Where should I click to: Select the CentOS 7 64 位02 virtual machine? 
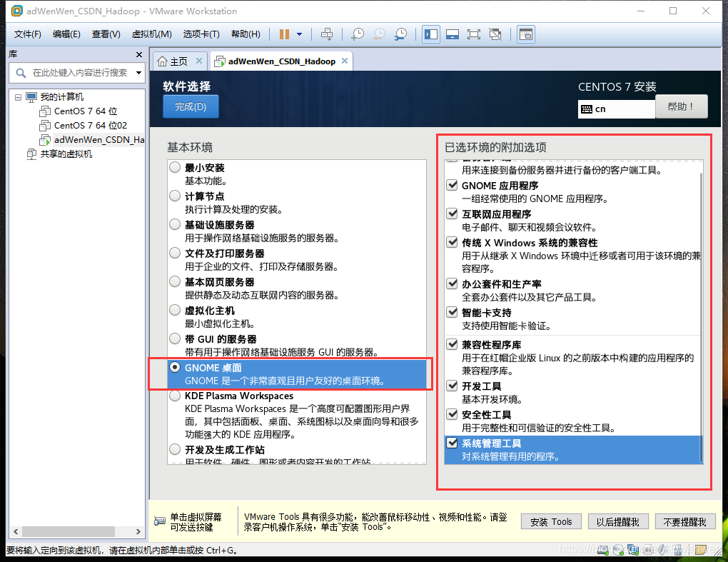(x=91, y=126)
